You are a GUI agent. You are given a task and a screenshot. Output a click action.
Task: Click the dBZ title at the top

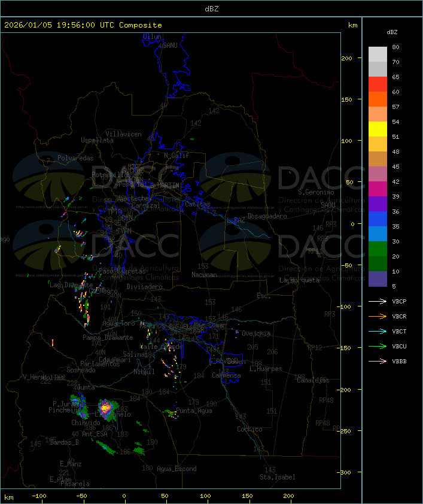(x=211, y=8)
